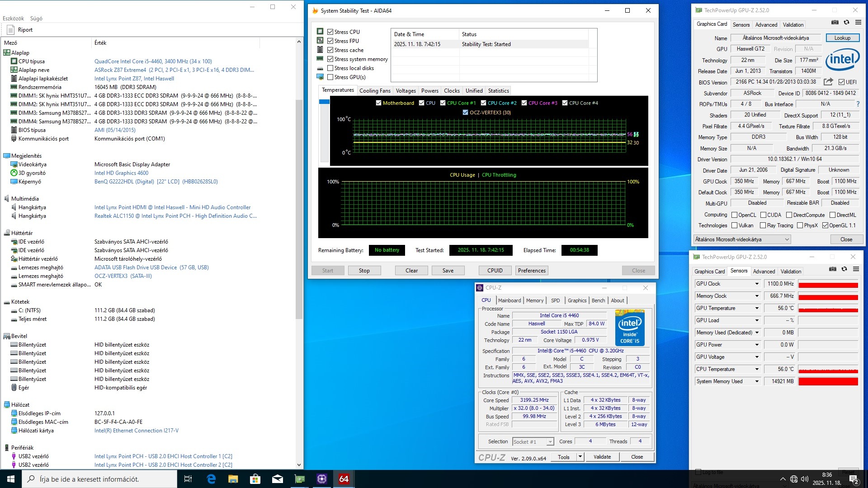Expand the GPU Temperature sensor dropdown
The width and height of the screenshot is (868, 488).
[x=757, y=308]
